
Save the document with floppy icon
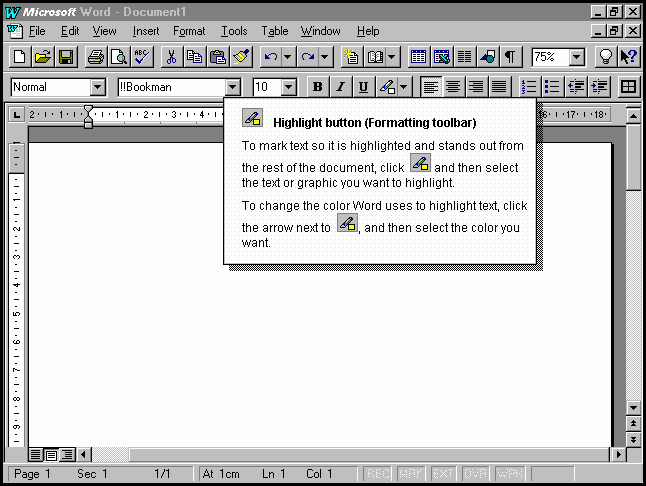tap(66, 56)
